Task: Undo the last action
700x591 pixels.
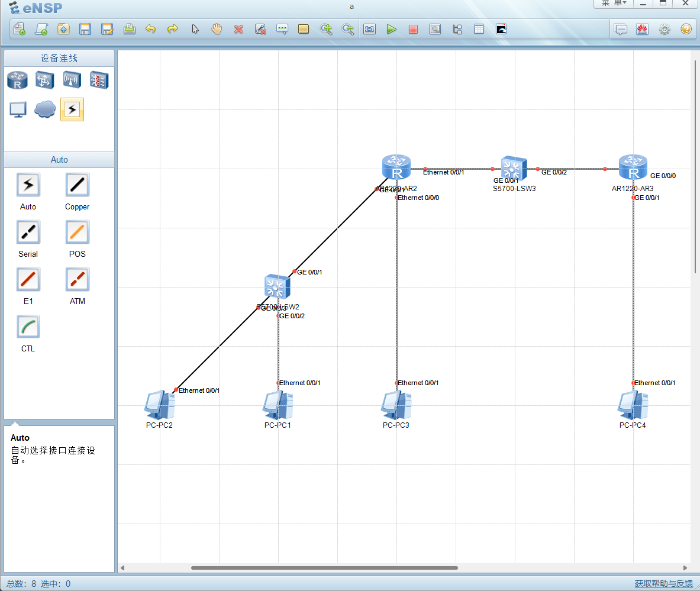Action: click(x=151, y=30)
